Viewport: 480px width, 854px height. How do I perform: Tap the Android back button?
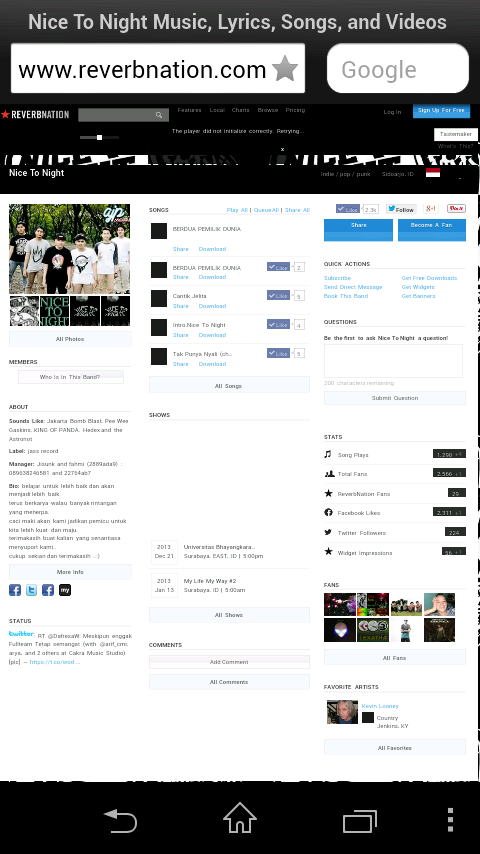(x=120, y=820)
